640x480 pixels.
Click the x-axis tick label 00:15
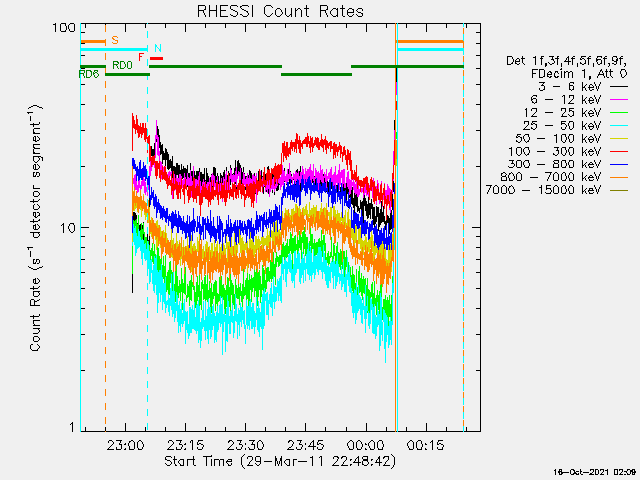tap(426, 445)
